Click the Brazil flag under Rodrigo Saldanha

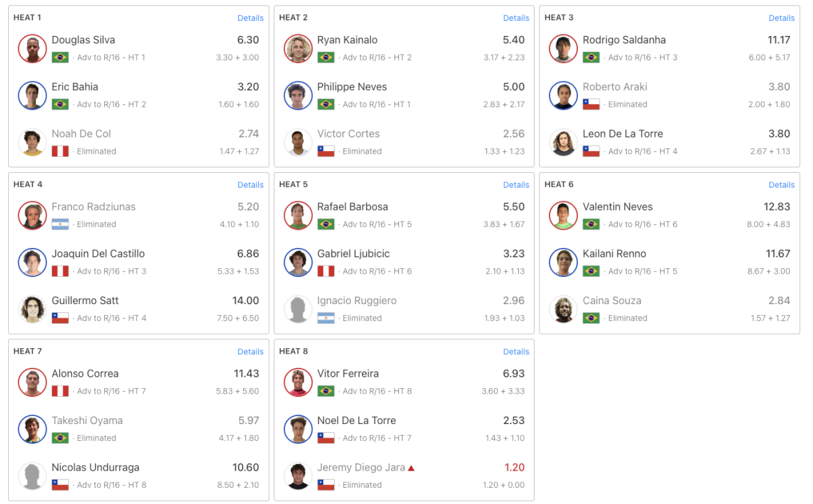tap(591, 58)
